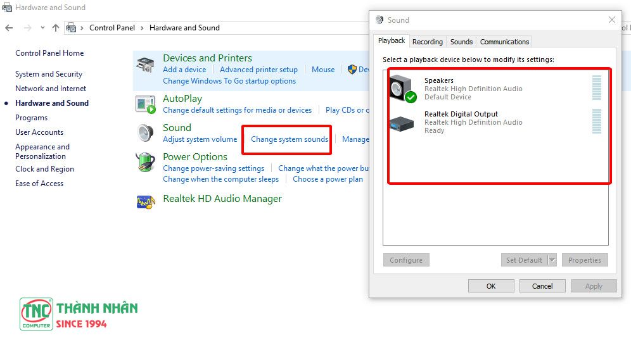Screen dimensions: 631x364
Task: Click the Realtek HD Audio Manager icon
Action: [x=145, y=201]
